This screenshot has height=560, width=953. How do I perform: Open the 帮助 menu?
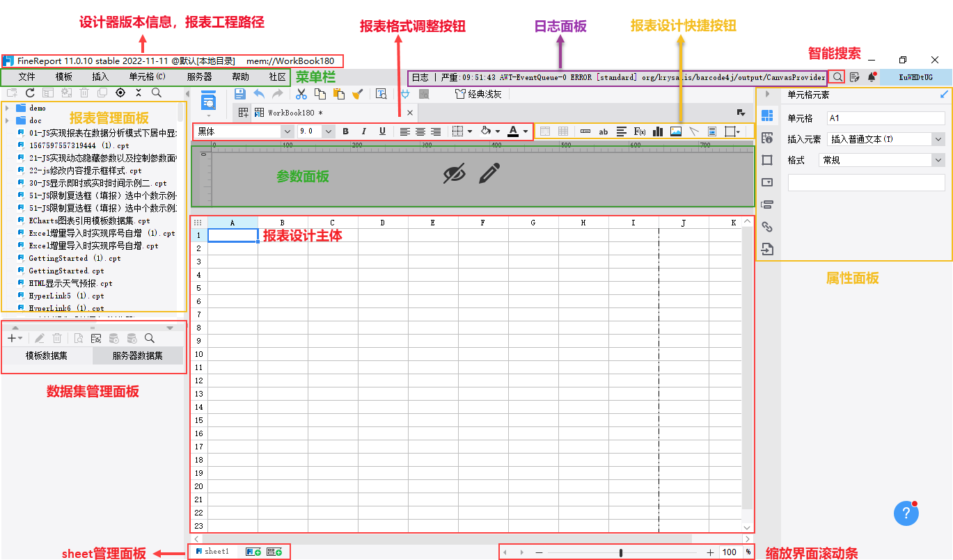coord(240,77)
